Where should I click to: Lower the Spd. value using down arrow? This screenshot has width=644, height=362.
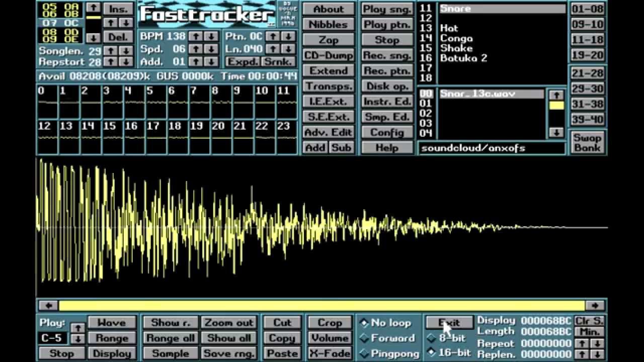[x=211, y=49]
